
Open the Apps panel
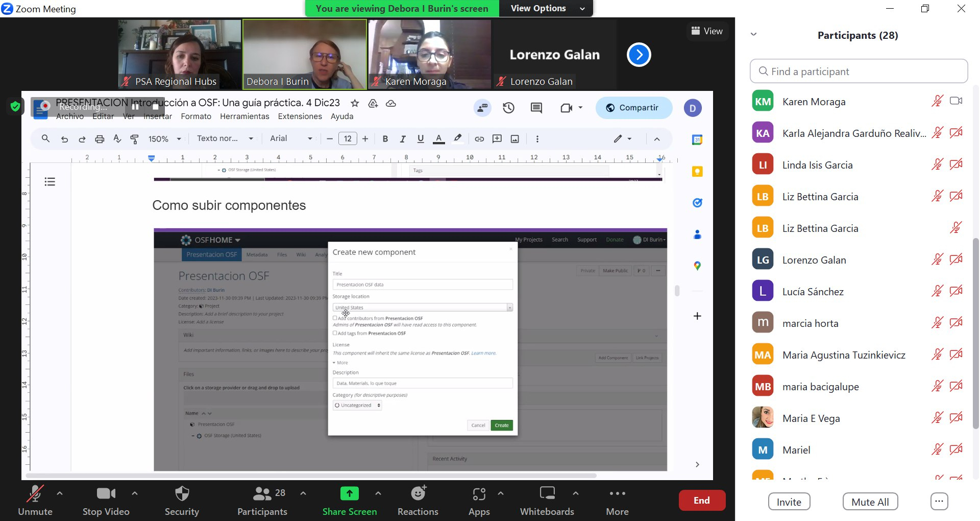pyautogui.click(x=479, y=501)
